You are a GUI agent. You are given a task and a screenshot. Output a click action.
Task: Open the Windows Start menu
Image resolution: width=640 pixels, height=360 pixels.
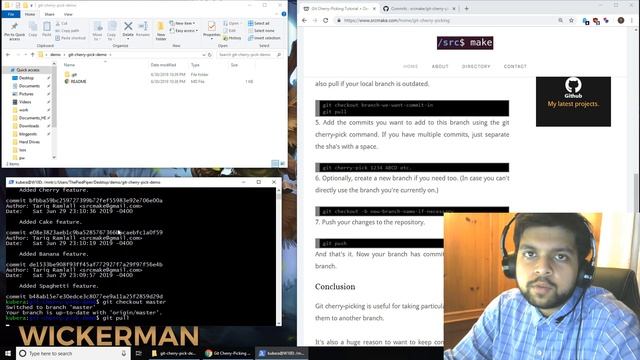[x=8, y=353]
